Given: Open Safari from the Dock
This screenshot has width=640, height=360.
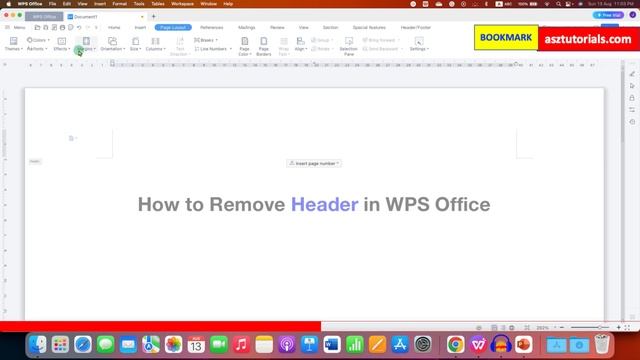Looking at the screenshot, I should pos(83,344).
